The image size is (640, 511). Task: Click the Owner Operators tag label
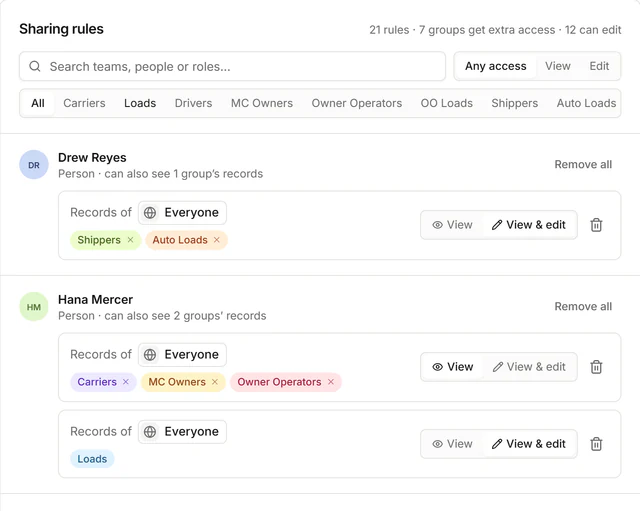[279, 382]
